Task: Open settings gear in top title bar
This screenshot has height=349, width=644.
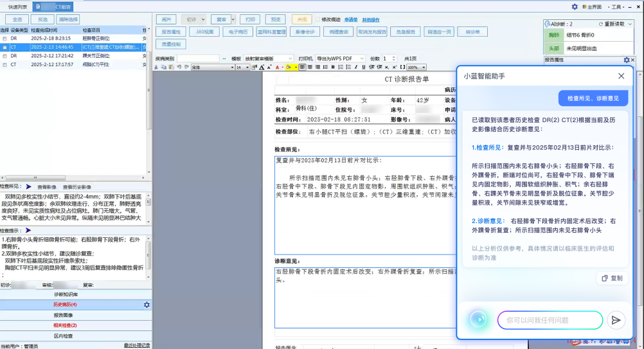Action: tap(575, 6)
